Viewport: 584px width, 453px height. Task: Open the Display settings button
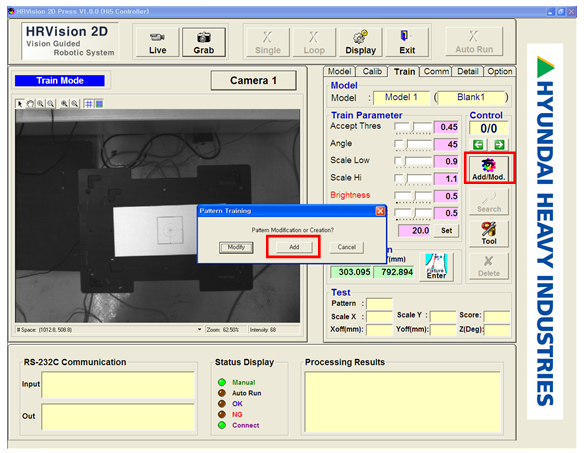pyautogui.click(x=360, y=42)
